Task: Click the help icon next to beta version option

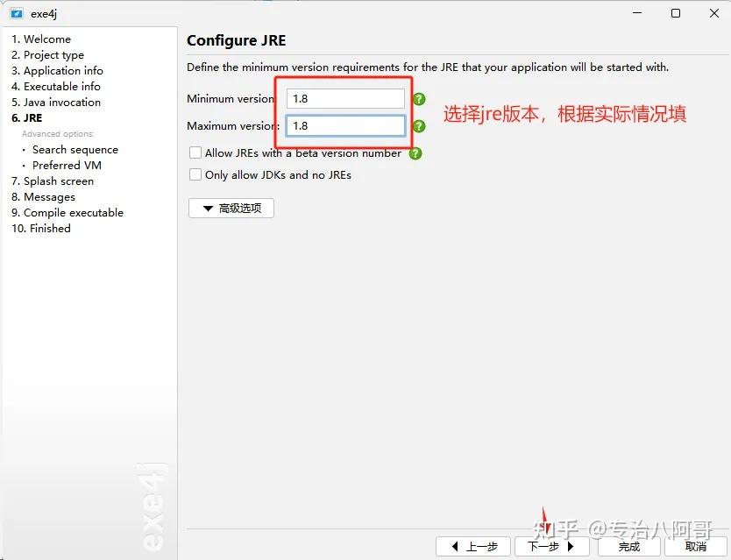Action: (418, 152)
